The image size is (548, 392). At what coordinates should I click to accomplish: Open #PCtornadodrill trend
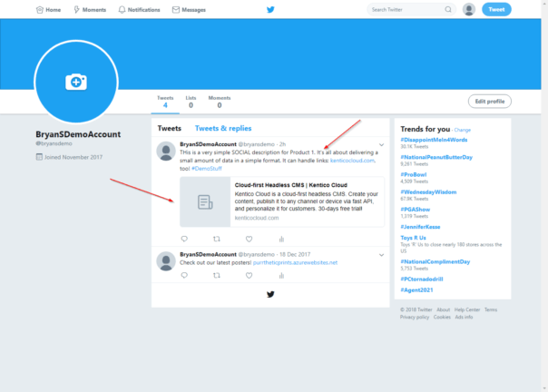(x=422, y=279)
